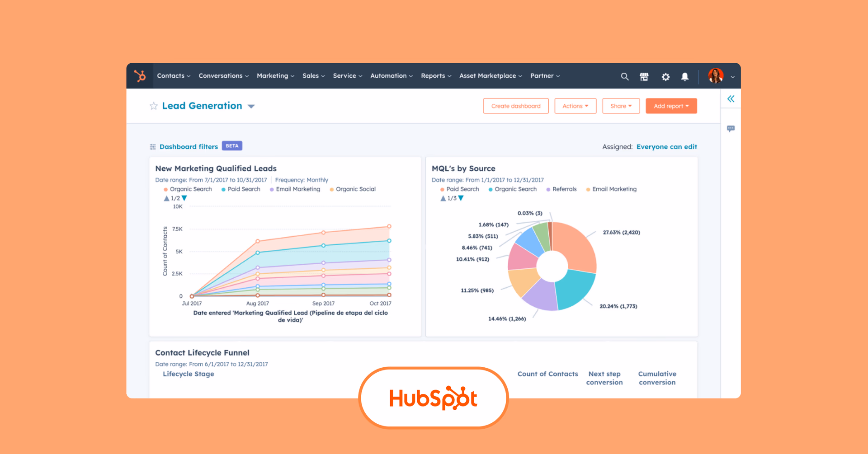Go to next legend page in leads chart
This screenshot has height=454, width=868.
pyautogui.click(x=184, y=198)
